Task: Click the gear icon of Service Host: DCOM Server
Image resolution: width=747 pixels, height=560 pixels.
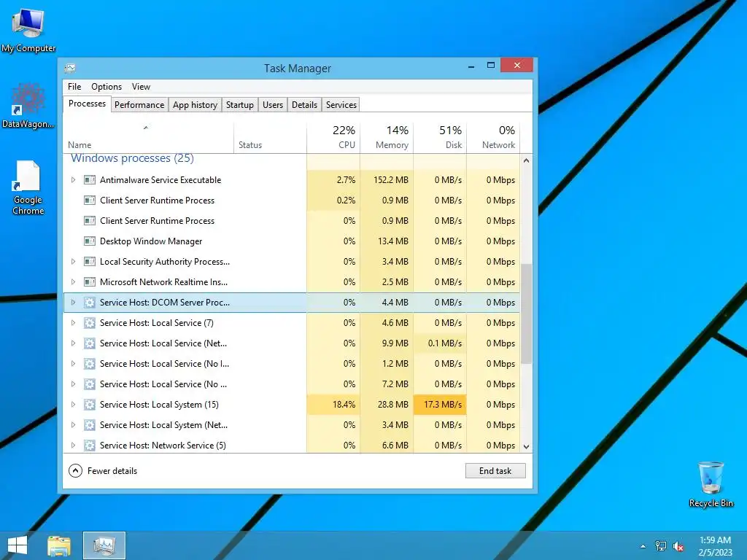Action: [90, 303]
